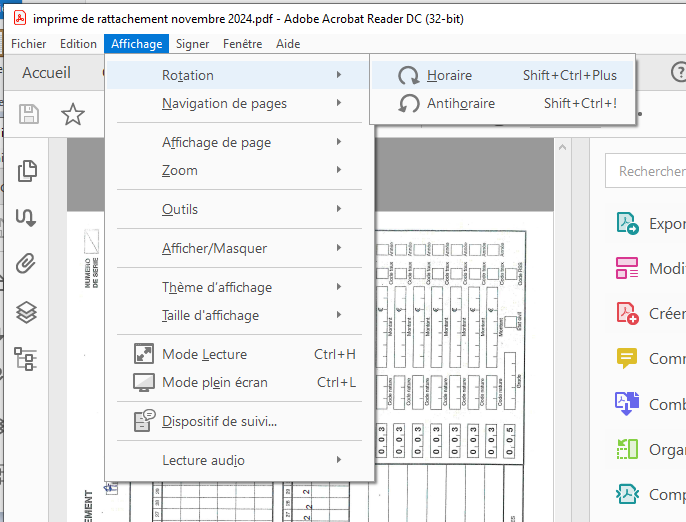Screen dimensions: 686x522
Task: Click the Comment tool icon
Action: 627,358
